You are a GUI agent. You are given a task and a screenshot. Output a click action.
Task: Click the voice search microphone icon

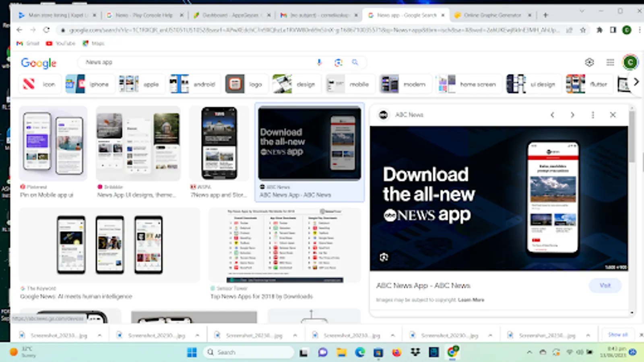pos(319,62)
